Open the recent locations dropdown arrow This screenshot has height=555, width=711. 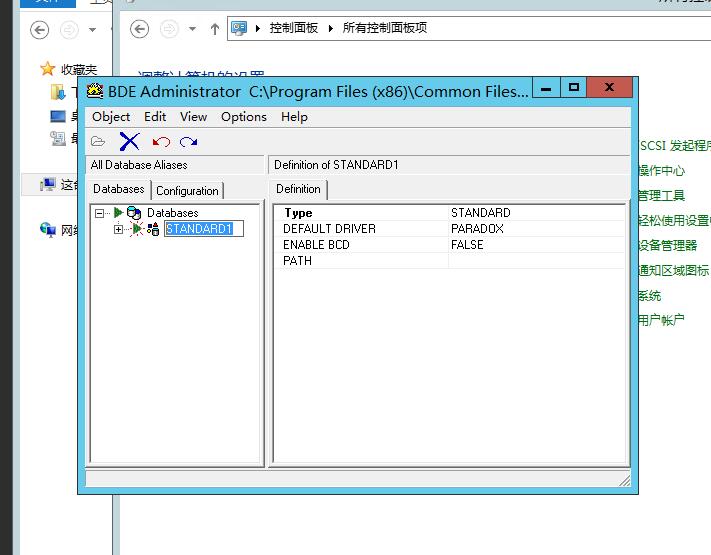point(191,29)
